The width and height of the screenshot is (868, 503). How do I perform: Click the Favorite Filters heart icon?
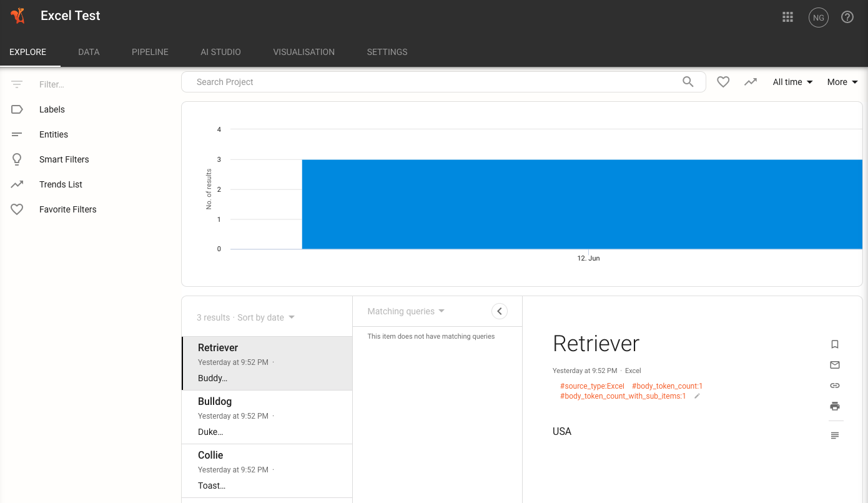click(x=17, y=209)
